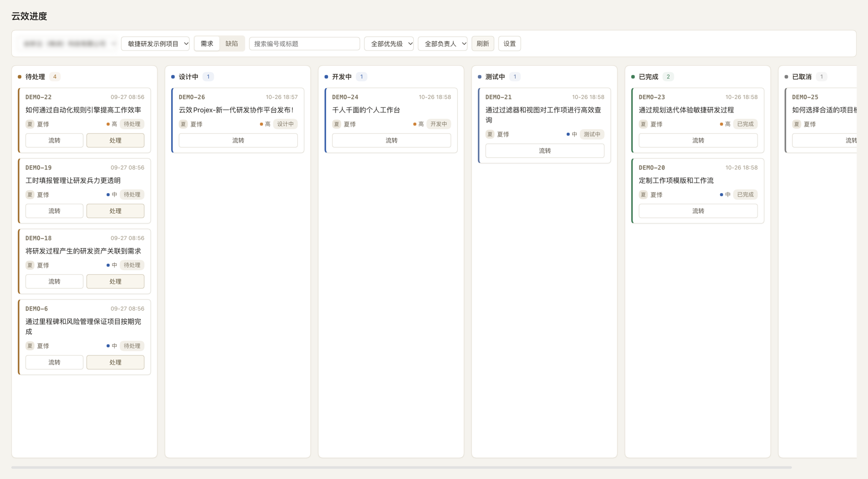The width and height of the screenshot is (868, 479).
Task: Focus the 搜索编号或标题 search field
Action: 304,44
